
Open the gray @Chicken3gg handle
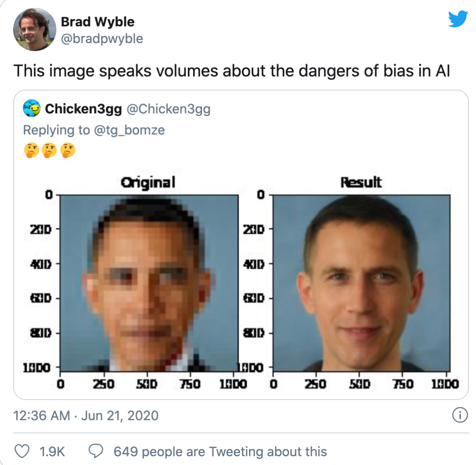168,109
